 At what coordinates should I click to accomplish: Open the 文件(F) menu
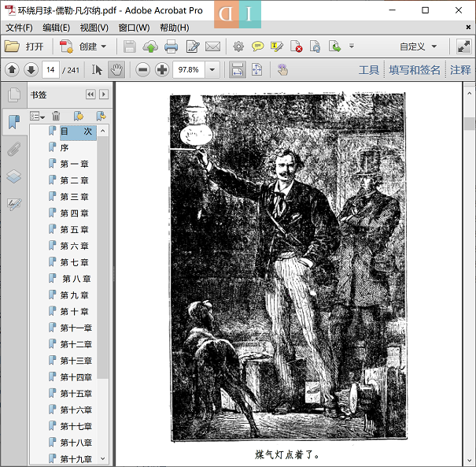coord(19,28)
